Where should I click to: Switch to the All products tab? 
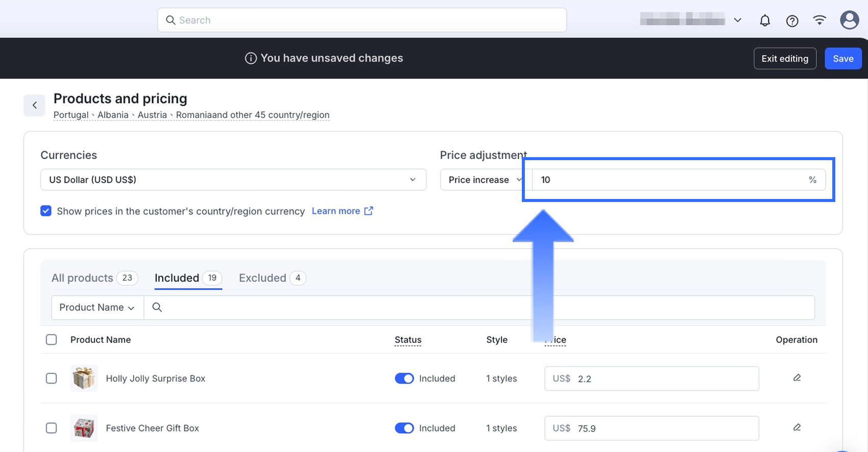[x=82, y=278]
